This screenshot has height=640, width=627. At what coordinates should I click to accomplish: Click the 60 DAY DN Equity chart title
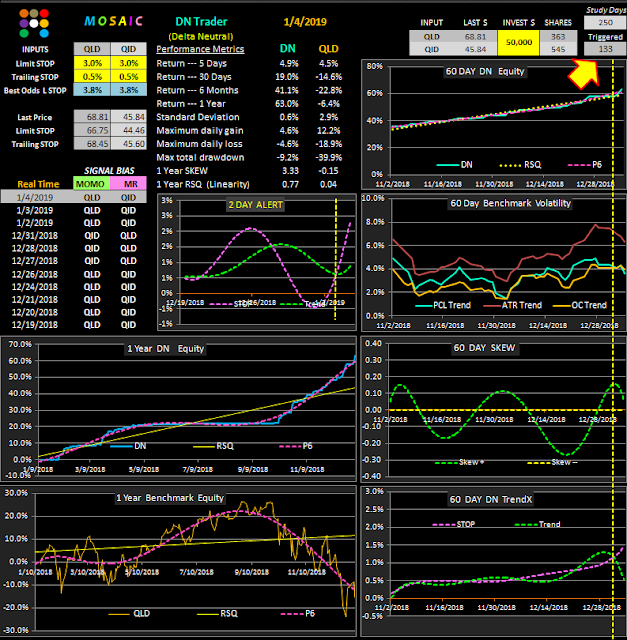click(x=485, y=71)
